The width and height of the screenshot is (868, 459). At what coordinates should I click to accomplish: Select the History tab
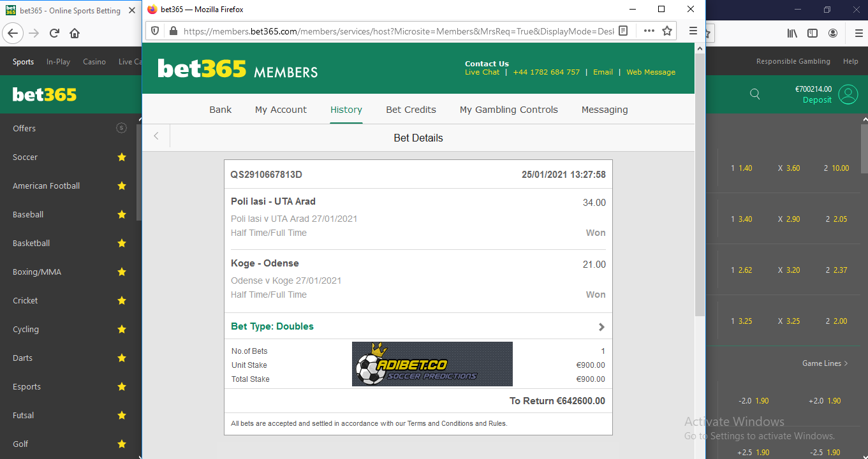point(346,110)
